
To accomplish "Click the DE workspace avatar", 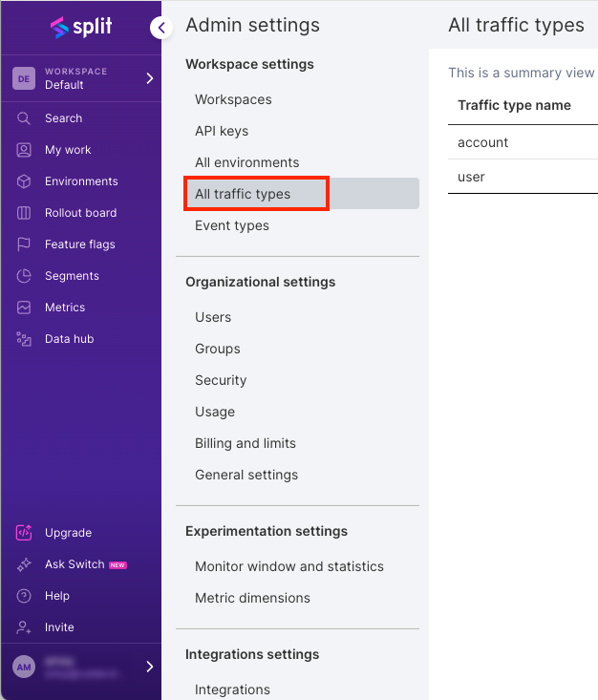I will [24, 78].
